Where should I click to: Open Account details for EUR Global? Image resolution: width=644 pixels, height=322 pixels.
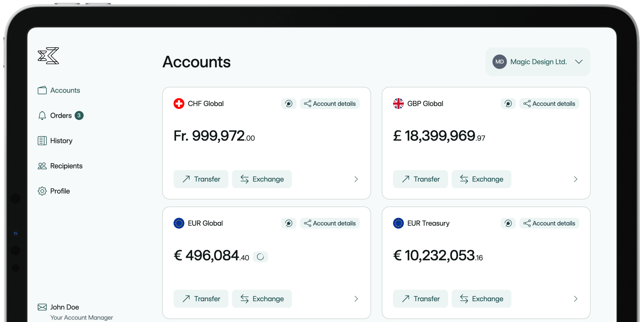(330, 223)
